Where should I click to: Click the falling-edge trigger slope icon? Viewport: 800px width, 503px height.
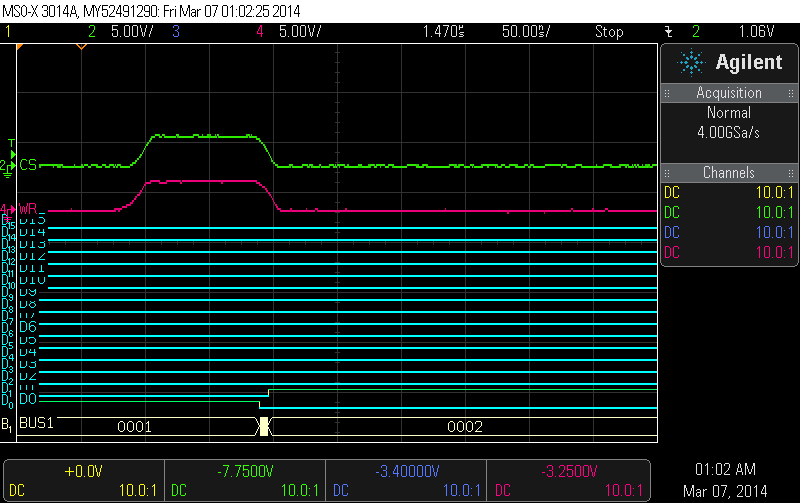[x=668, y=32]
